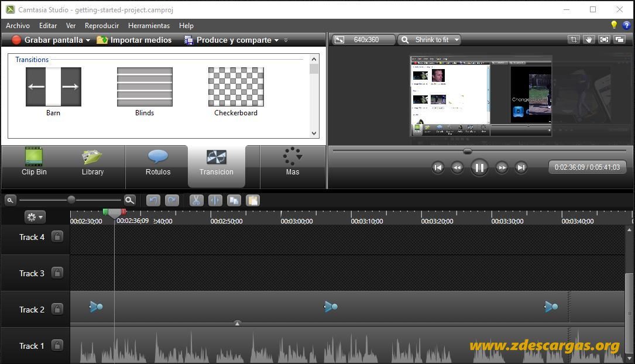
Task: Click the timeline zoom slider handle
Action: pos(71,200)
